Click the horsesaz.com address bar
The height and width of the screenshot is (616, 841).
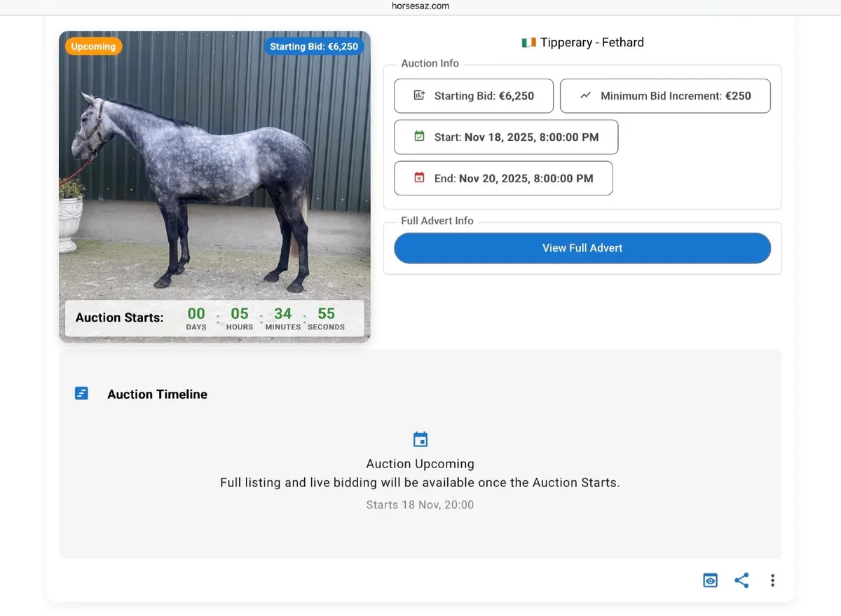(420, 6)
